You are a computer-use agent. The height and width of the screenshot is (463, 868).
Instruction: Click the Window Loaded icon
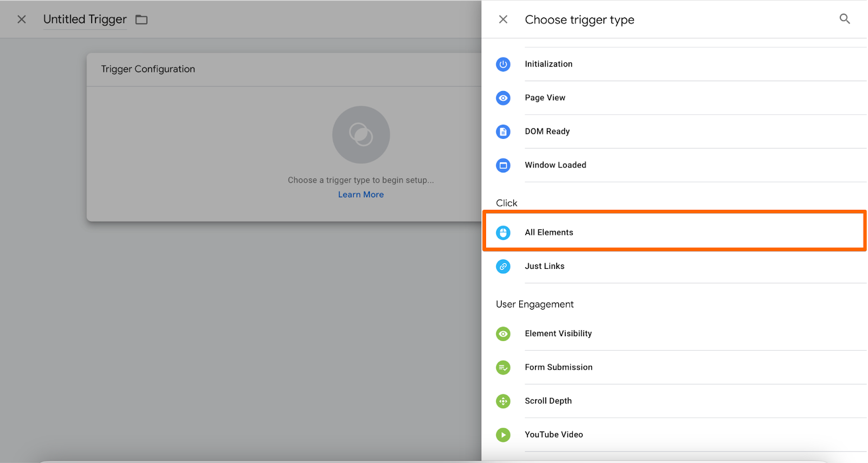(x=503, y=165)
